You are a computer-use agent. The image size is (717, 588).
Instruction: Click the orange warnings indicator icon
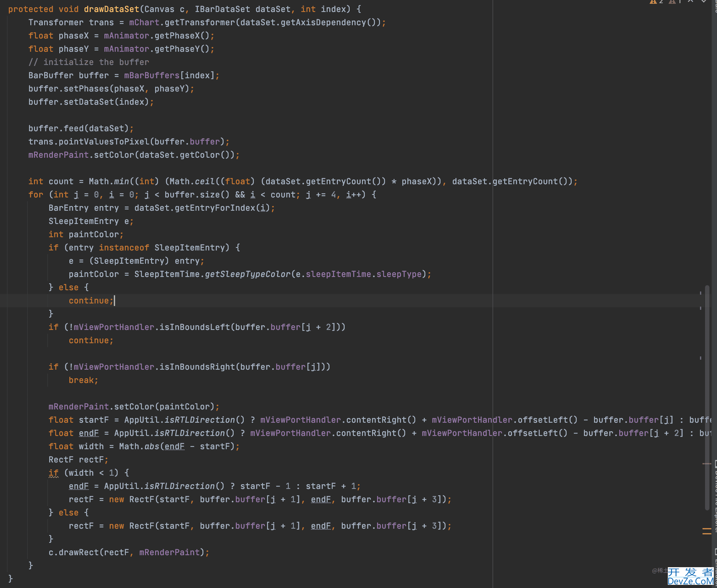coord(653,2)
